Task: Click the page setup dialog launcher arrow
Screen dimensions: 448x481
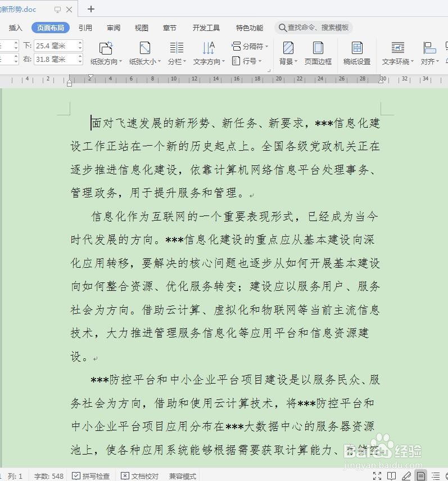Action: tap(269, 70)
